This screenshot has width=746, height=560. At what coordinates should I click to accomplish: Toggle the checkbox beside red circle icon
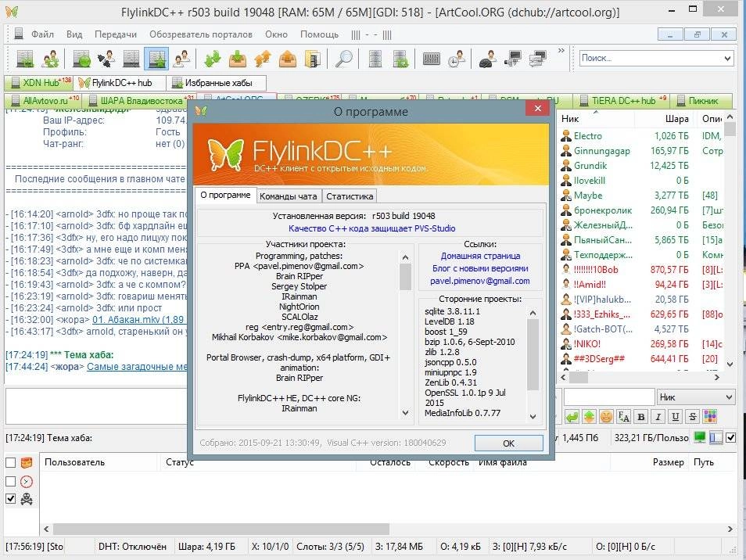pos(10,481)
